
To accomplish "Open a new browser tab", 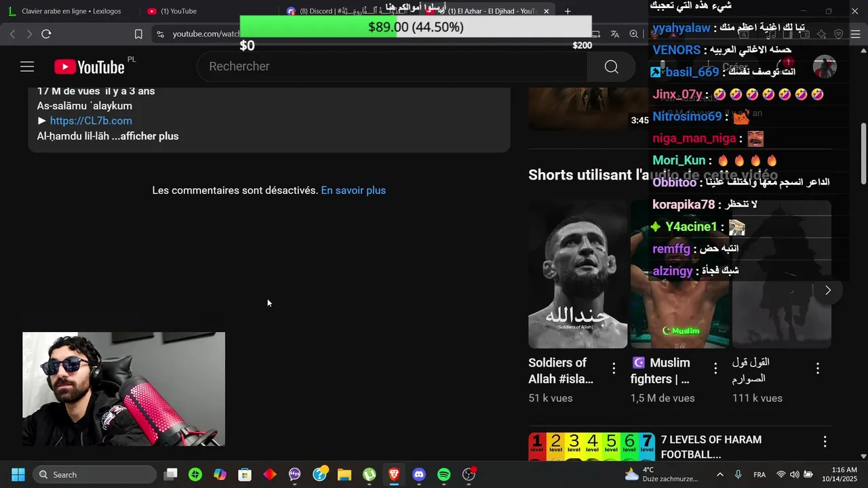I will pyautogui.click(x=568, y=11).
